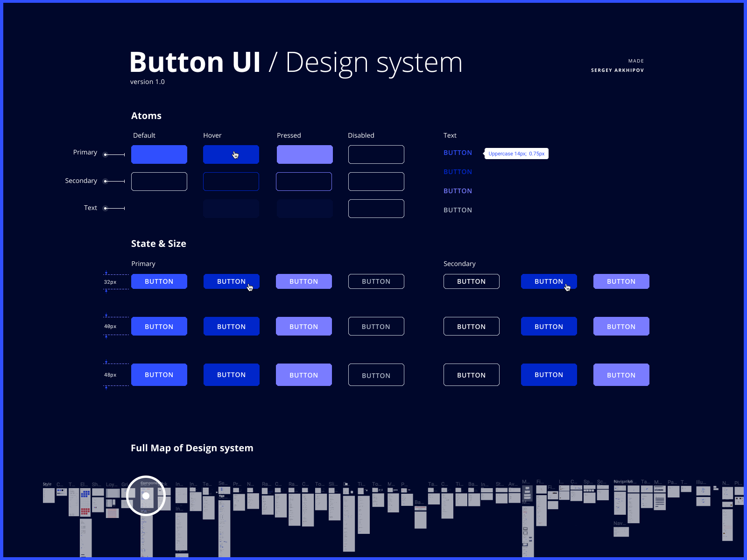This screenshot has width=747, height=560.
Task: Click the Atoms section heading
Action: [x=146, y=115]
